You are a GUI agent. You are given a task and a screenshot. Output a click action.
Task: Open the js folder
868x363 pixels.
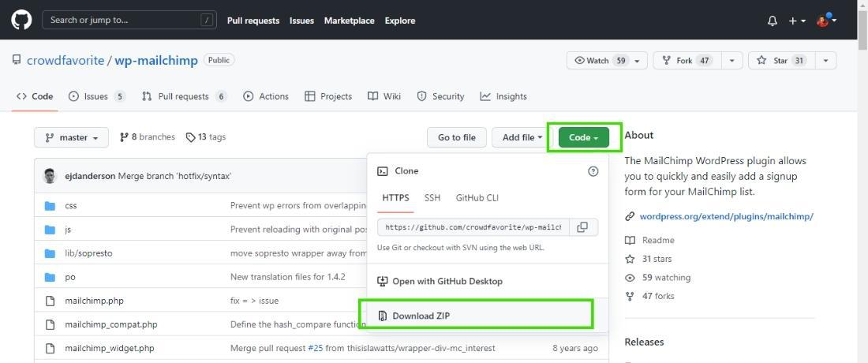click(68, 230)
